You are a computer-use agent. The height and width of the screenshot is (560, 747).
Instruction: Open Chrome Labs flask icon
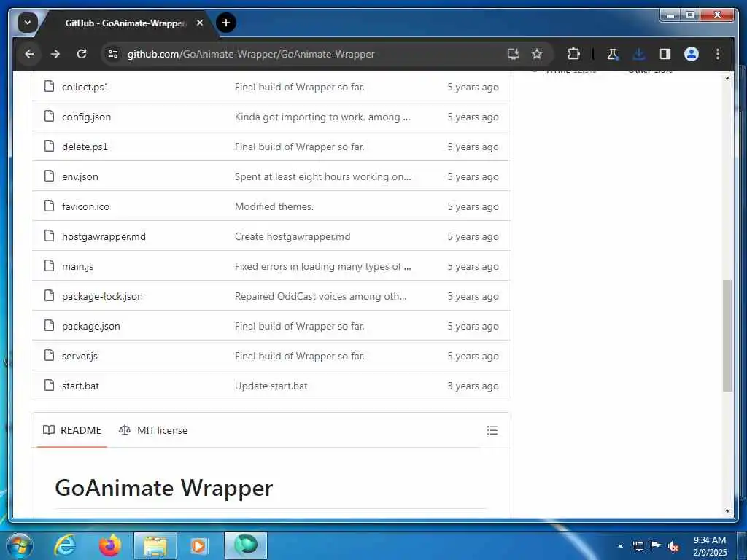[x=613, y=54]
